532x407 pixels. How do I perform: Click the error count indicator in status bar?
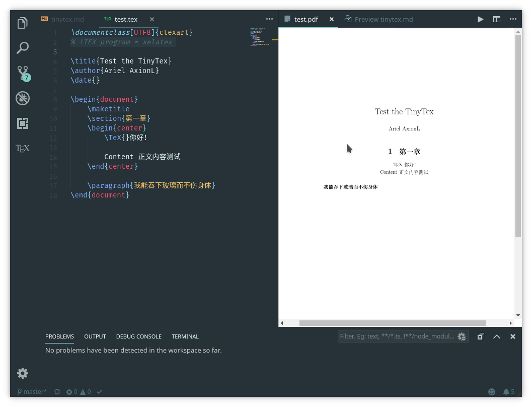71,391
